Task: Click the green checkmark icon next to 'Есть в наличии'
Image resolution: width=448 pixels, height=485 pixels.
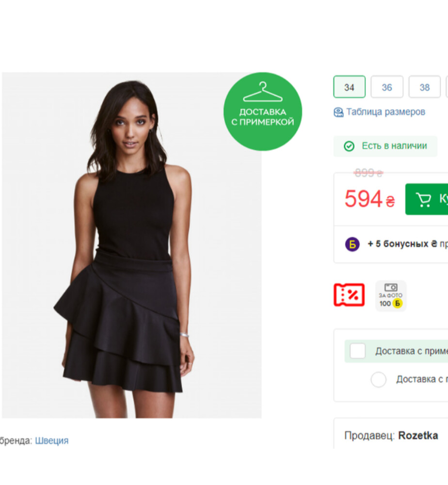Action: click(x=349, y=146)
